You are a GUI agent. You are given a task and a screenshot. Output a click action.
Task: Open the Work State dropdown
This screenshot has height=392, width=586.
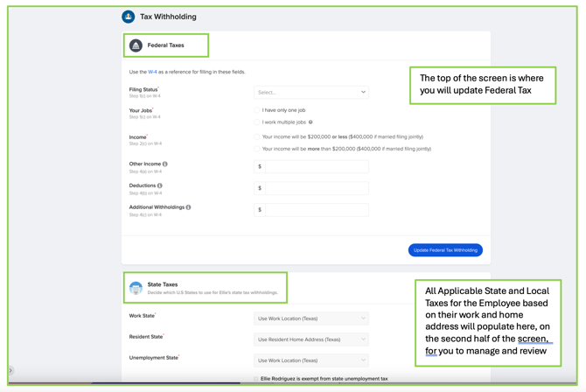point(311,318)
